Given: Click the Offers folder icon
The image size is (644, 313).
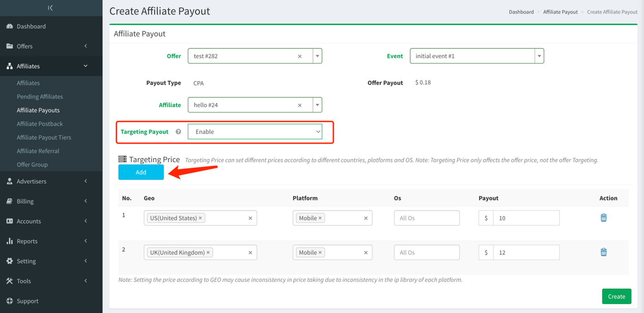Looking at the screenshot, I should [10, 46].
